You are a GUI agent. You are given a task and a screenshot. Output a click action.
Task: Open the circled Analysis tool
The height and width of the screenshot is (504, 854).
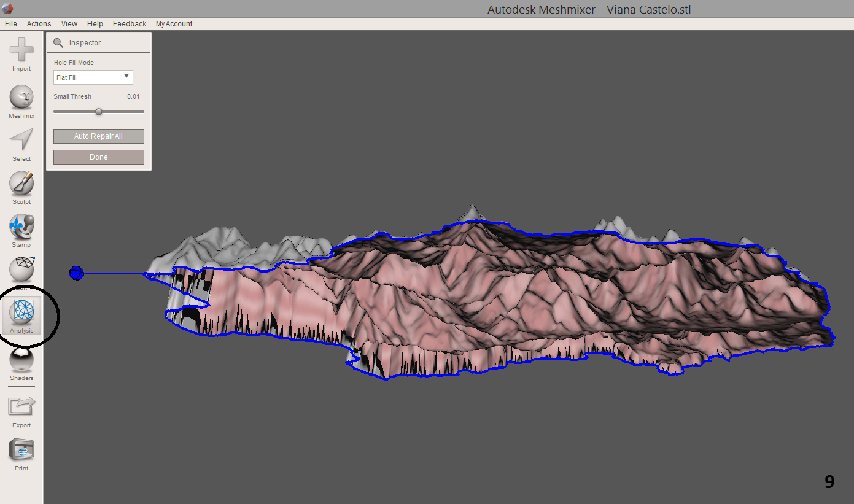[x=21, y=314]
